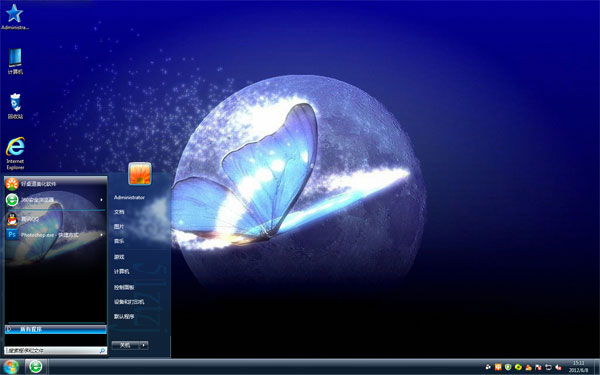Click the search magnifier in Start menu
The height and width of the screenshot is (375, 600).
(x=102, y=351)
